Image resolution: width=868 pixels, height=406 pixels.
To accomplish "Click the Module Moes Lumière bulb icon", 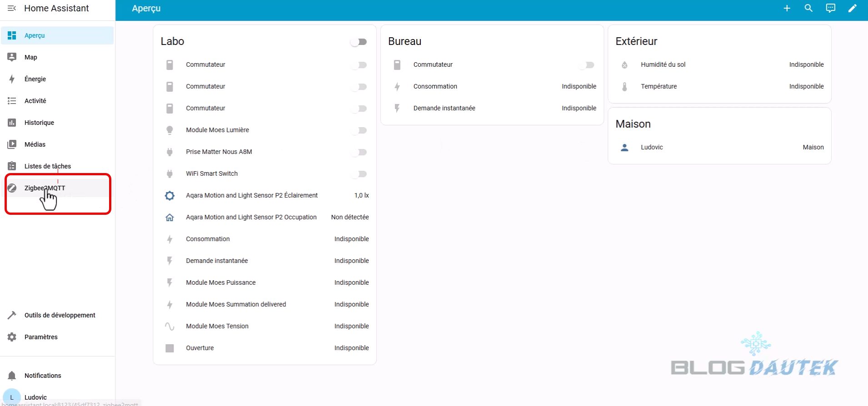I will (x=170, y=130).
